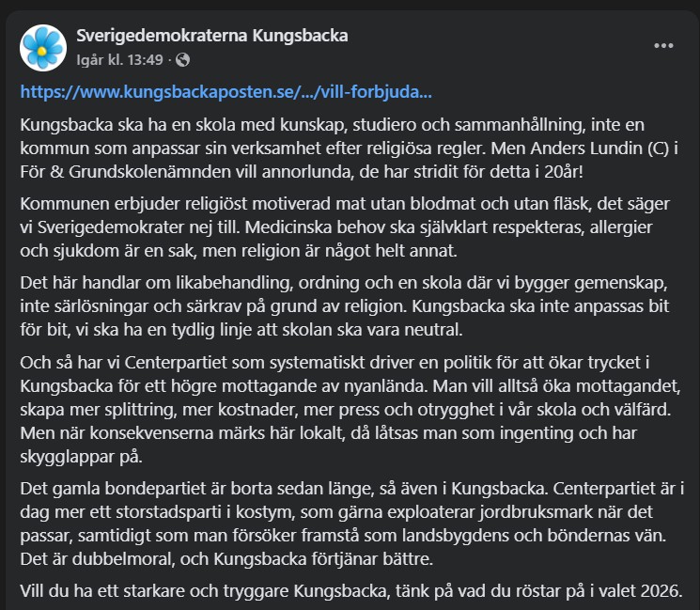Click the paragraph beginning 'Det gamla bondepartiet'
The height and width of the screenshot is (610, 700).
[350, 527]
